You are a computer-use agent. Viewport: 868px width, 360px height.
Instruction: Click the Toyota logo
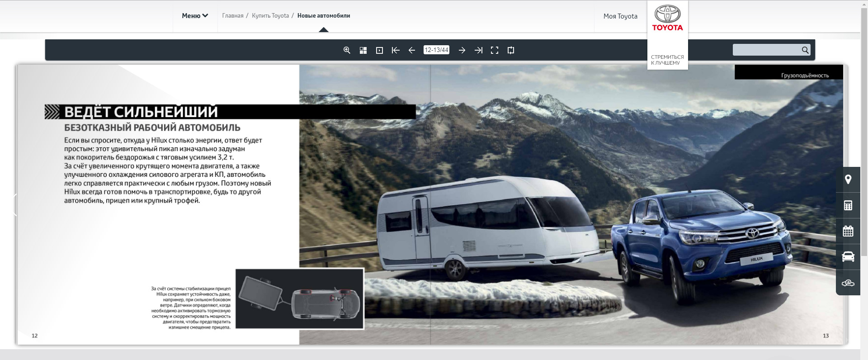tap(668, 18)
